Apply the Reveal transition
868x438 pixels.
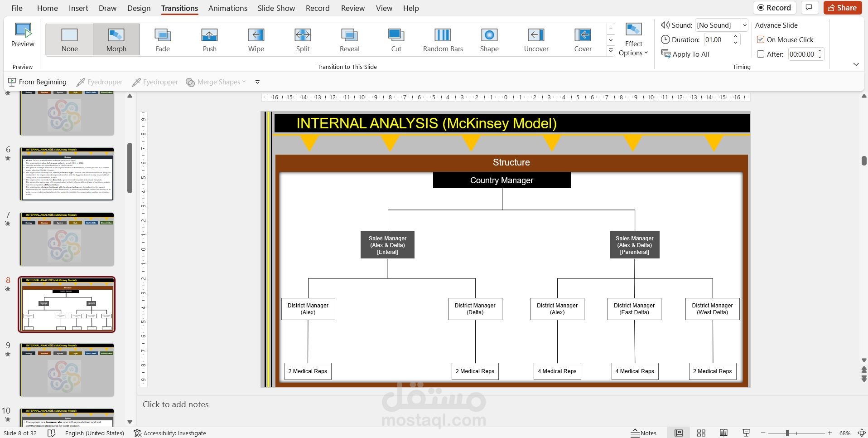pyautogui.click(x=349, y=40)
